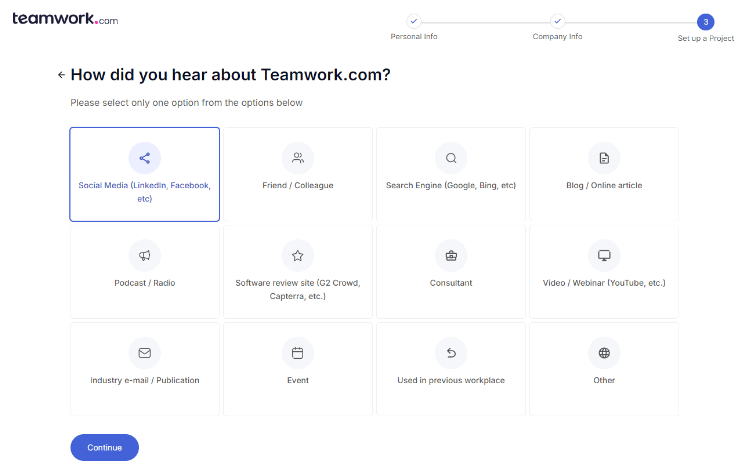745x469 pixels.
Task: Click the calendar icon for Event
Action: point(298,353)
